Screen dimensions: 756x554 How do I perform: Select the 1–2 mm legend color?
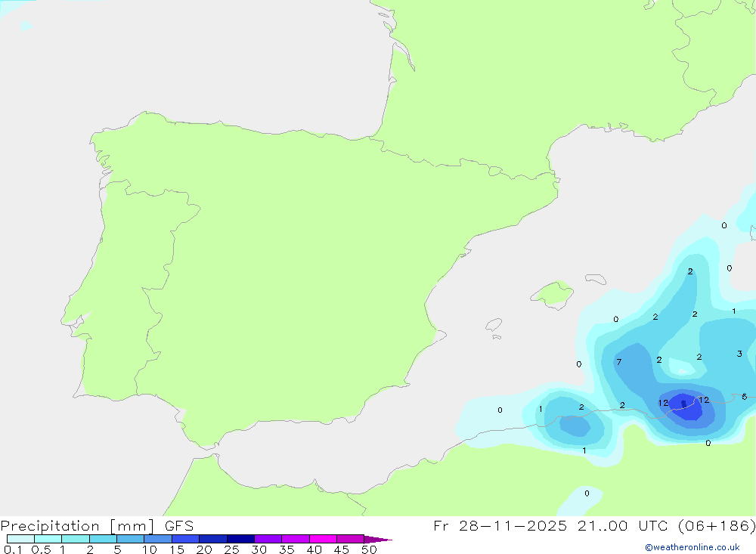[x=75, y=539]
